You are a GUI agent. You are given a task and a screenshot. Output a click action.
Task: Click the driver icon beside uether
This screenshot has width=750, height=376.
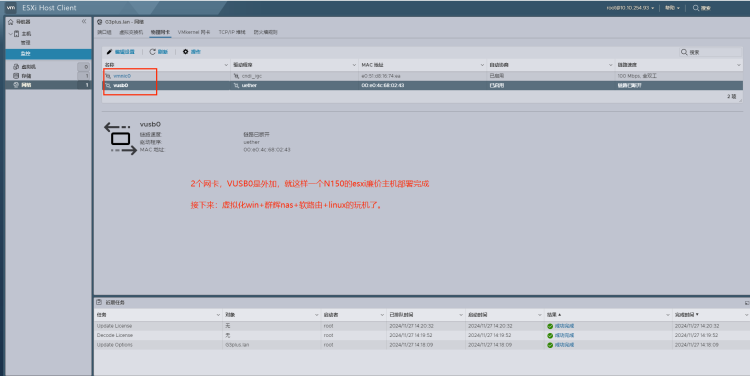[236, 85]
